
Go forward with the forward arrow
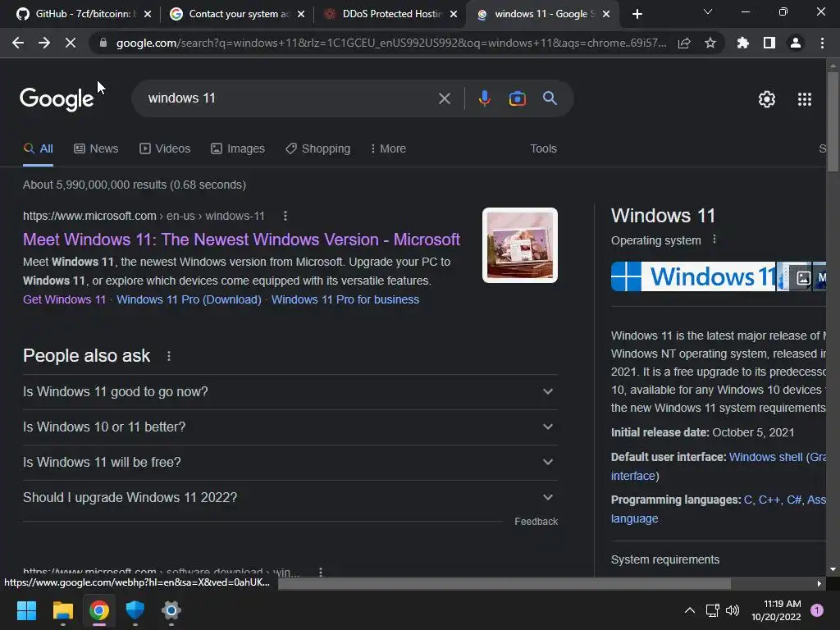tap(44, 43)
